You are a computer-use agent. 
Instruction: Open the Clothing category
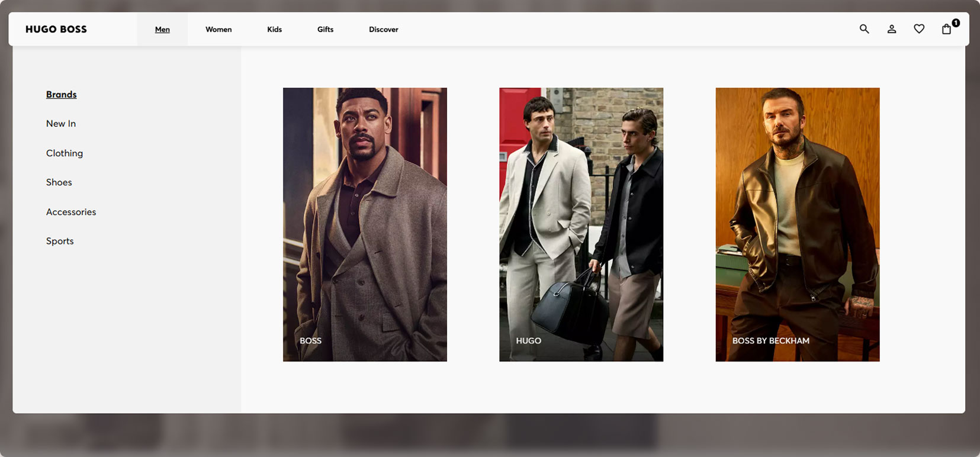(65, 153)
